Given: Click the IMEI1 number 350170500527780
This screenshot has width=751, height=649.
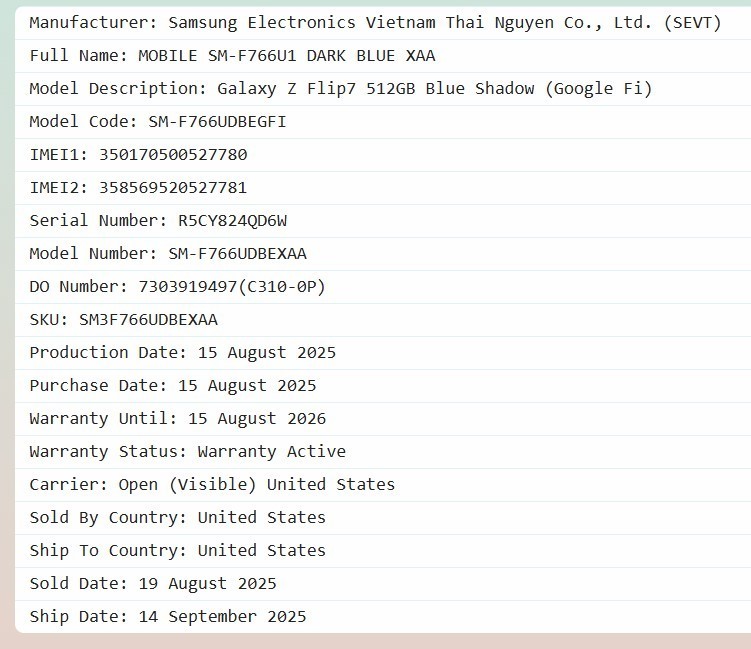Looking at the screenshot, I should coord(173,155).
